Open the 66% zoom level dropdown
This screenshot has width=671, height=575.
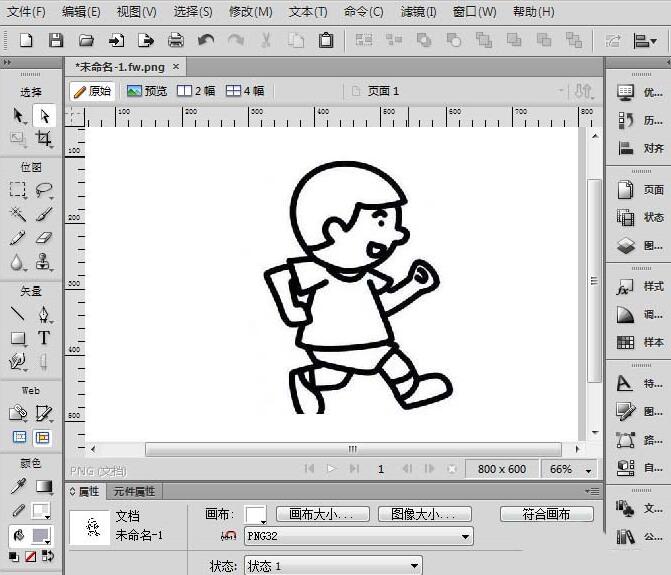point(571,469)
